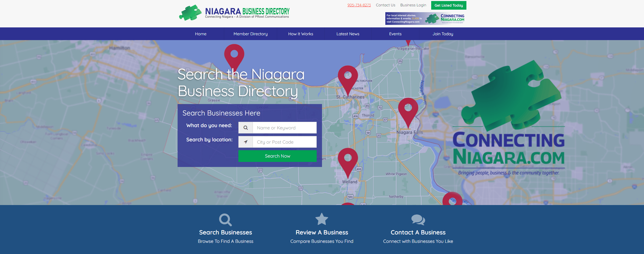The height and width of the screenshot is (254, 644).
Task: Click the Search Now button
Action: [x=277, y=156]
